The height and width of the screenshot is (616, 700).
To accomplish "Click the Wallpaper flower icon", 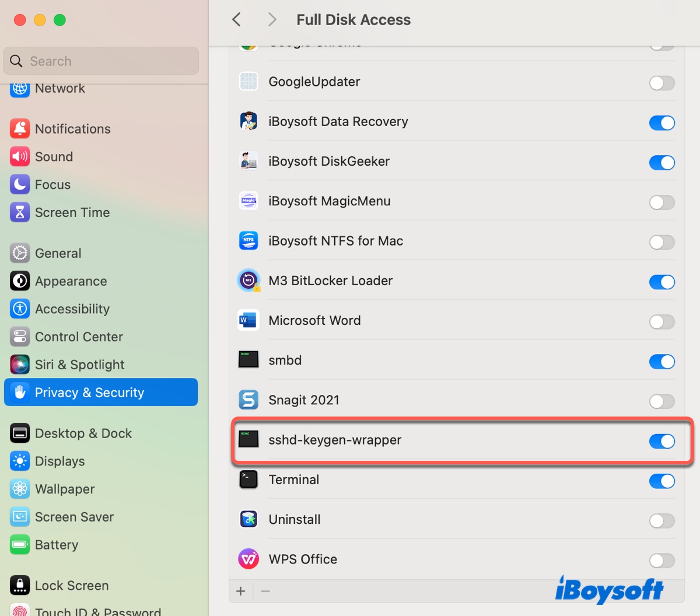I will pyautogui.click(x=20, y=489).
